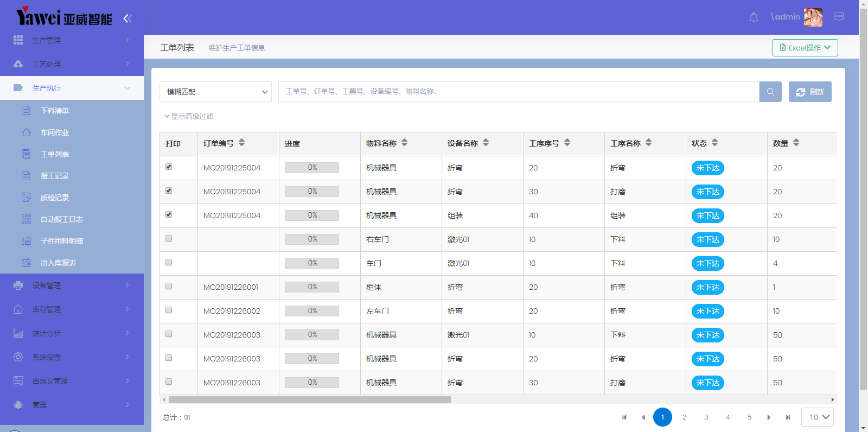Focus the 工单号 keyword search field
The height and width of the screenshot is (432, 868).
(519, 92)
